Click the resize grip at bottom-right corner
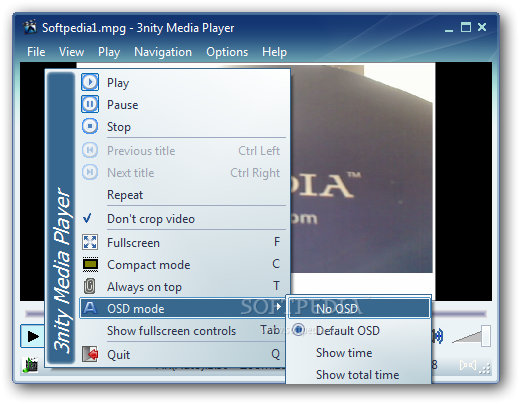Image resolution: width=520 pixels, height=404 pixels. pyautogui.click(x=485, y=369)
